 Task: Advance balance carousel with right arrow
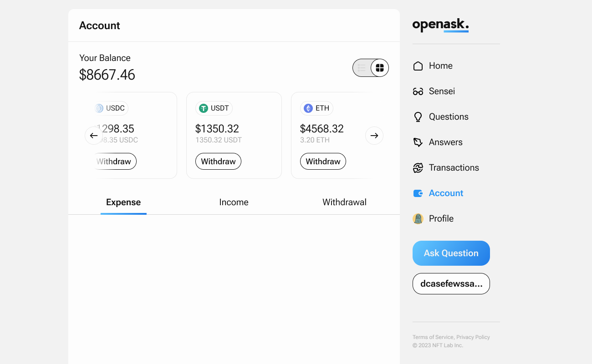(x=374, y=135)
